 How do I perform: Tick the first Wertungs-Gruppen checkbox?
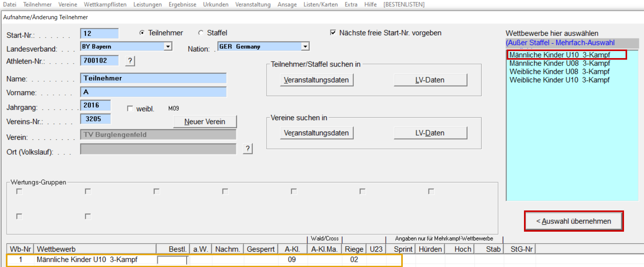click(x=19, y=192)
